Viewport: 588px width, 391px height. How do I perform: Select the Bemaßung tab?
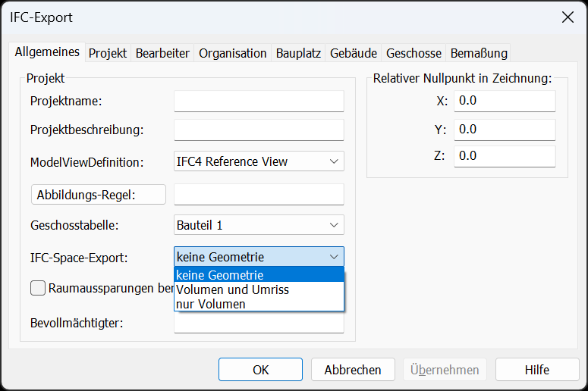tap(479, 53)
